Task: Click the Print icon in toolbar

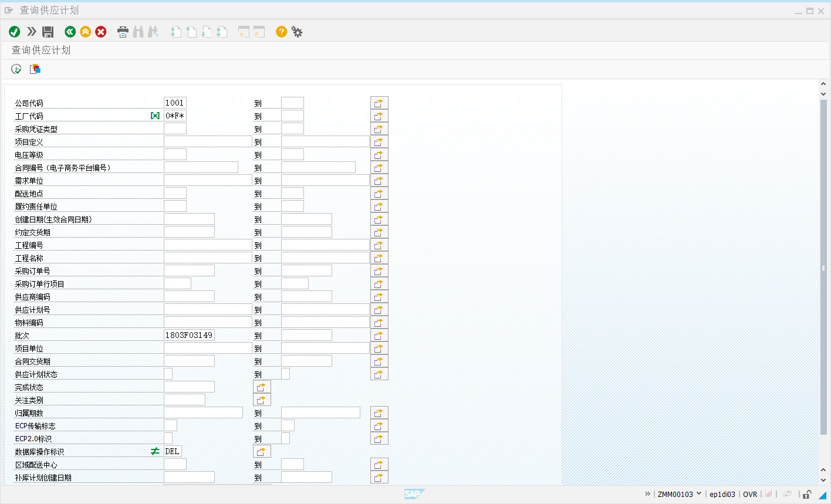Action: [x=123, y=32]
